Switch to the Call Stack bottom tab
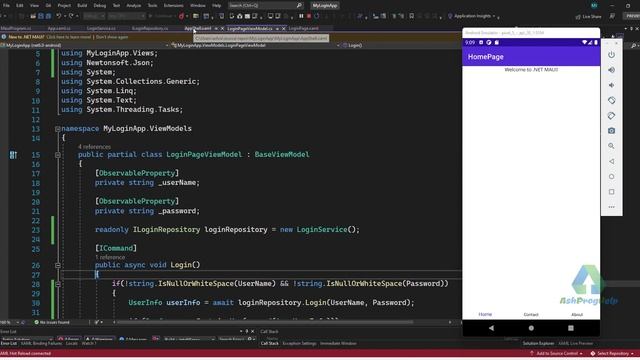 (269, 344)
